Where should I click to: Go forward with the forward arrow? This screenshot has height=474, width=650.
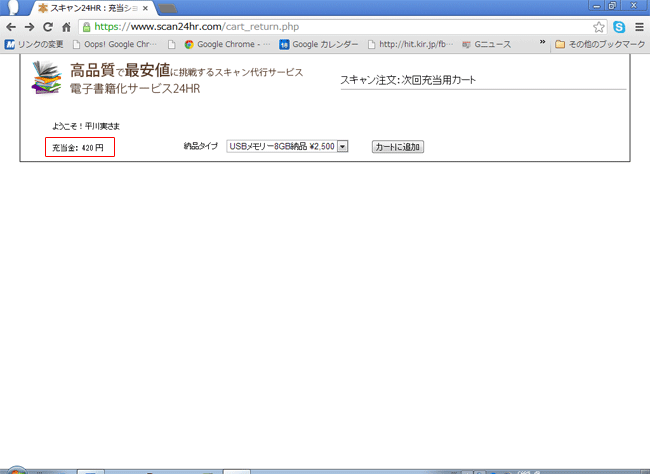[29, 27]
